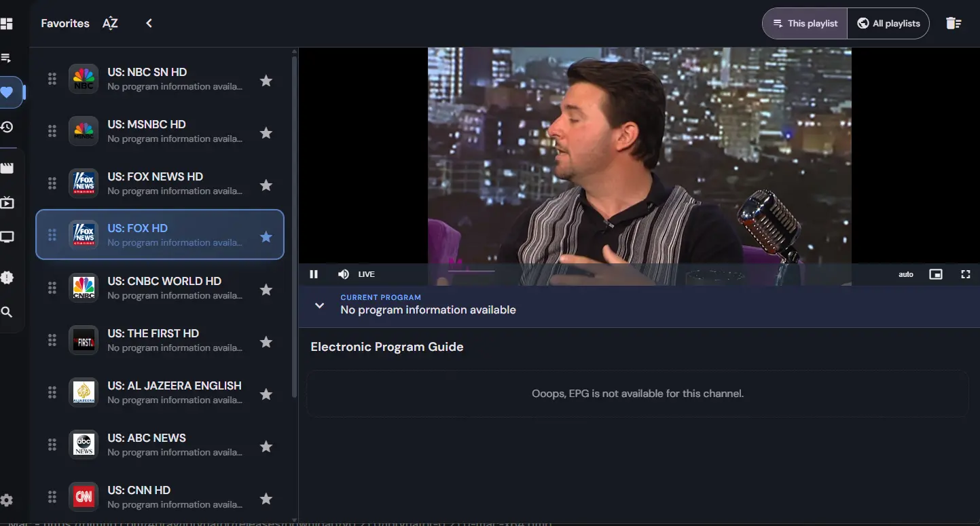Toggle favorite star on US: FOX NEWS HD
This screenshot has width=980, height=526.
coord(266,185)
